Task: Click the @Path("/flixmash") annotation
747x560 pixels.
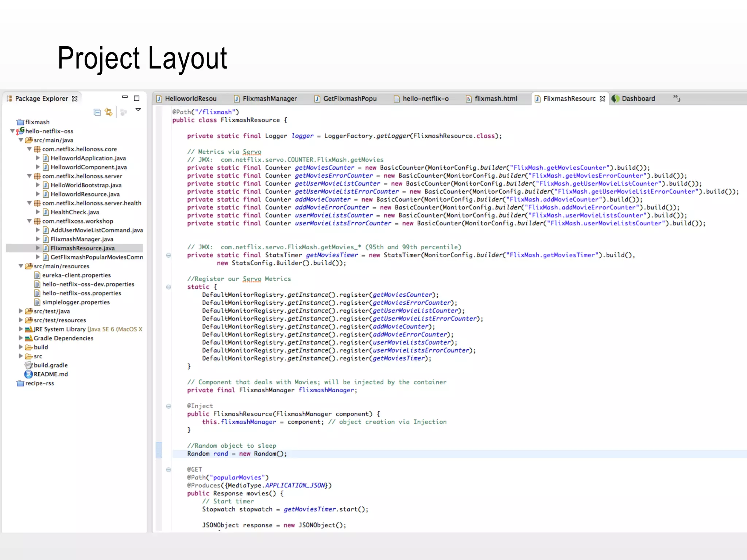Action: [206, 112]
